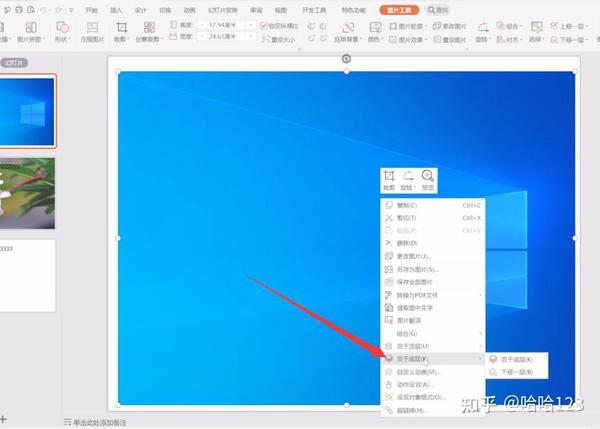
Task: Click the print icon in quick access toolbar
Action: click(19, 10)
